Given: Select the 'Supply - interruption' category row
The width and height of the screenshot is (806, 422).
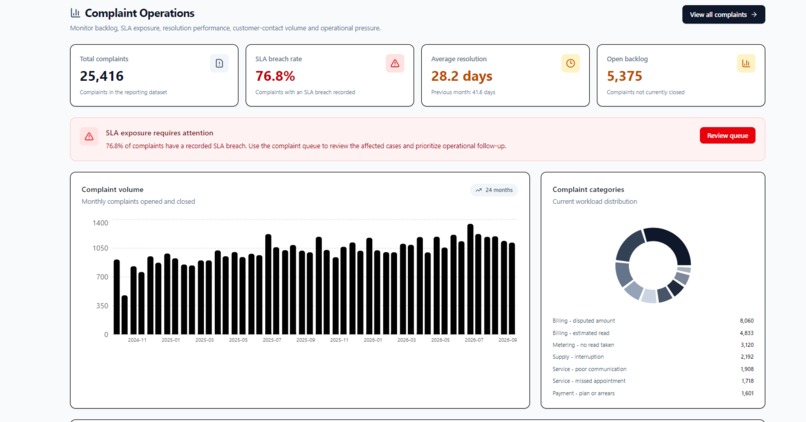Looking at the screenshot, I should coord(653,357).
